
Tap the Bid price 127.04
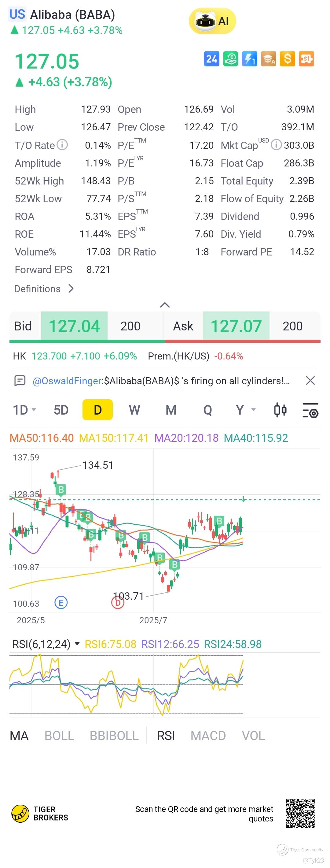click(x=74, y=326)
